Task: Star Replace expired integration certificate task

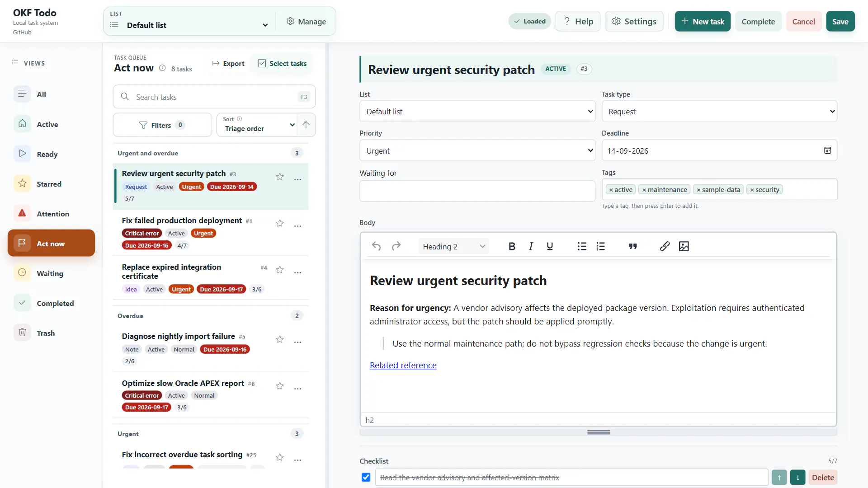Action: tap(280, 270)
